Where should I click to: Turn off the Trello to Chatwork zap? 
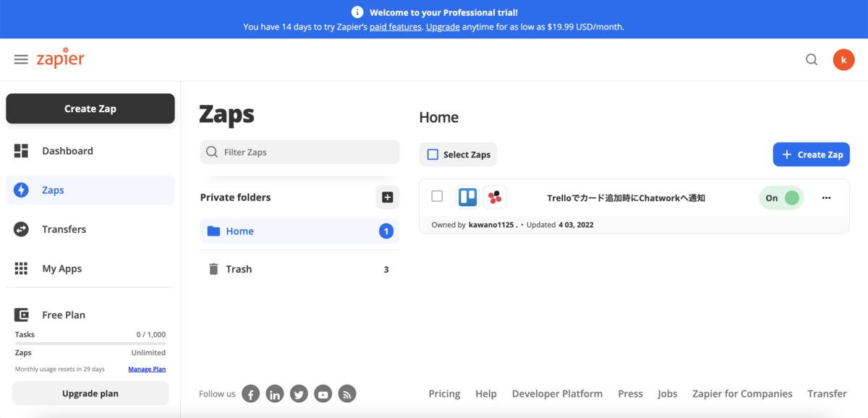pos(781,197)
